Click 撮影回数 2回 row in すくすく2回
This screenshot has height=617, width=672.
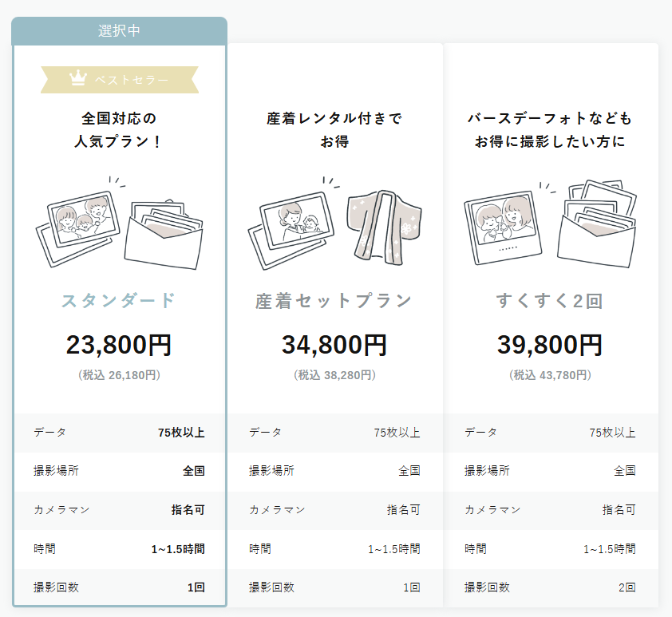pyautogui.click(x=550, y=587)
